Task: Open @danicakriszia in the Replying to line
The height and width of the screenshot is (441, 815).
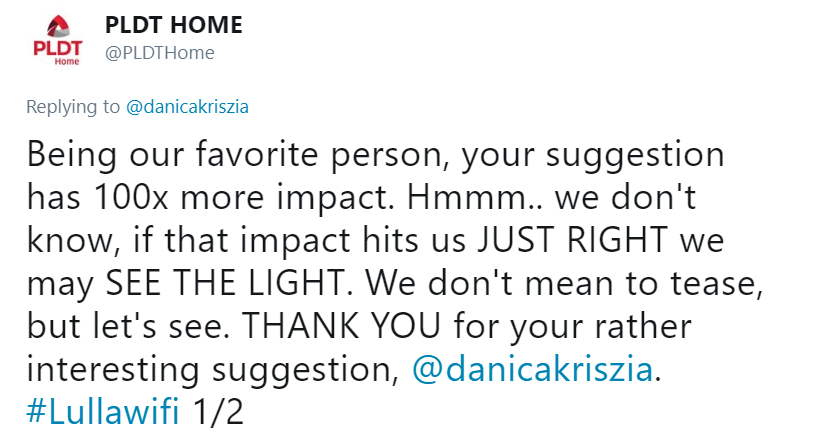Action: point(187,107)
